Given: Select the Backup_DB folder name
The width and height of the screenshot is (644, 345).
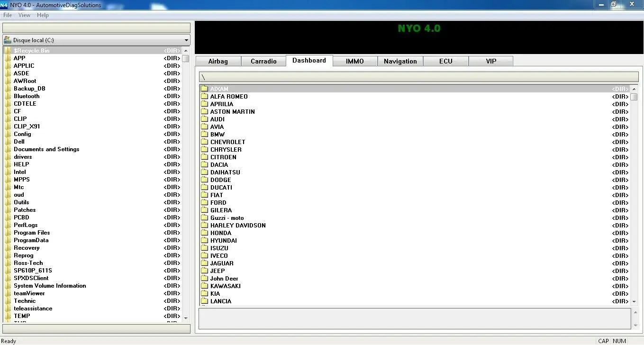Looking at the screenshot, I should [29, 89].
